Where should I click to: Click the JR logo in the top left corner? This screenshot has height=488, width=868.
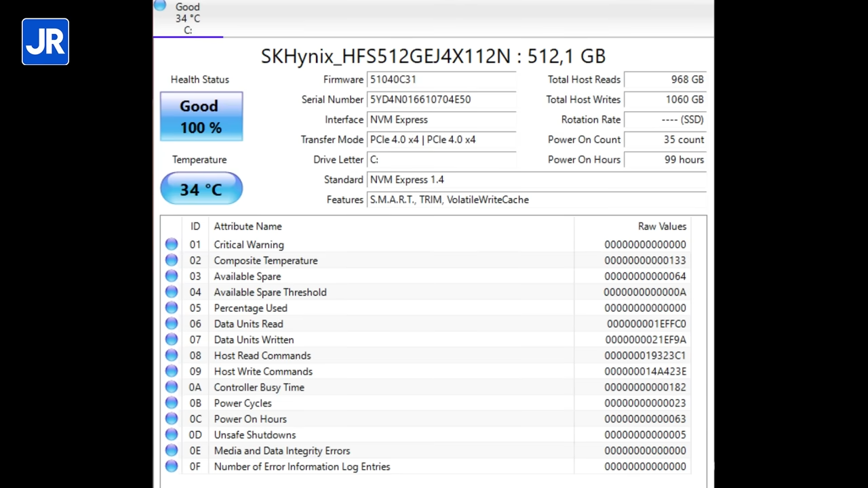click(x=45, y=42)
